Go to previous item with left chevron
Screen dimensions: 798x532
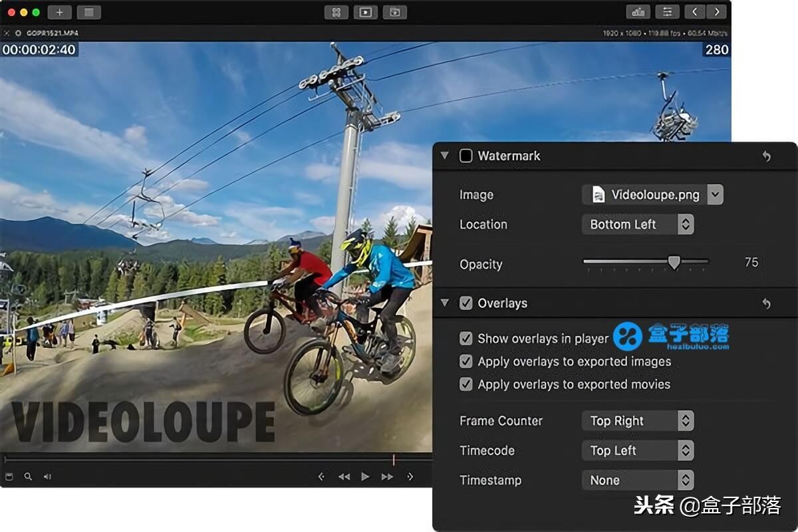click(695, 12)
